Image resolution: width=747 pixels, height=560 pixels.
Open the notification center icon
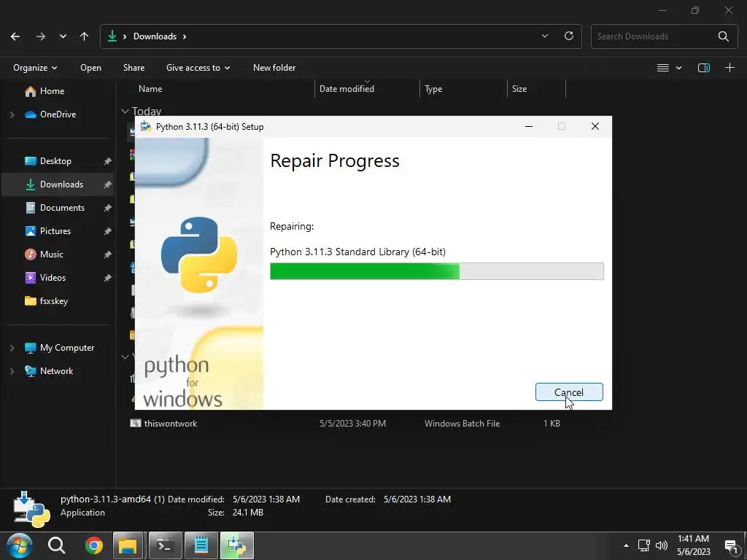(731, 546)
